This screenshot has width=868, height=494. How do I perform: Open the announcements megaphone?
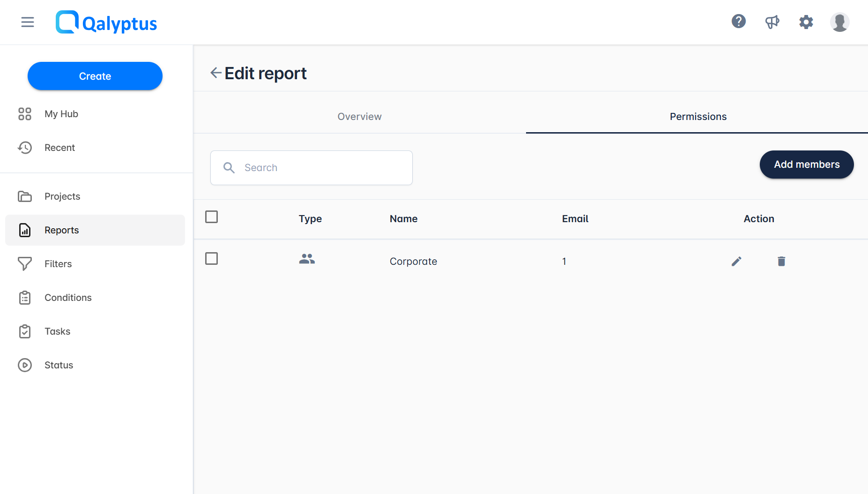772,22
